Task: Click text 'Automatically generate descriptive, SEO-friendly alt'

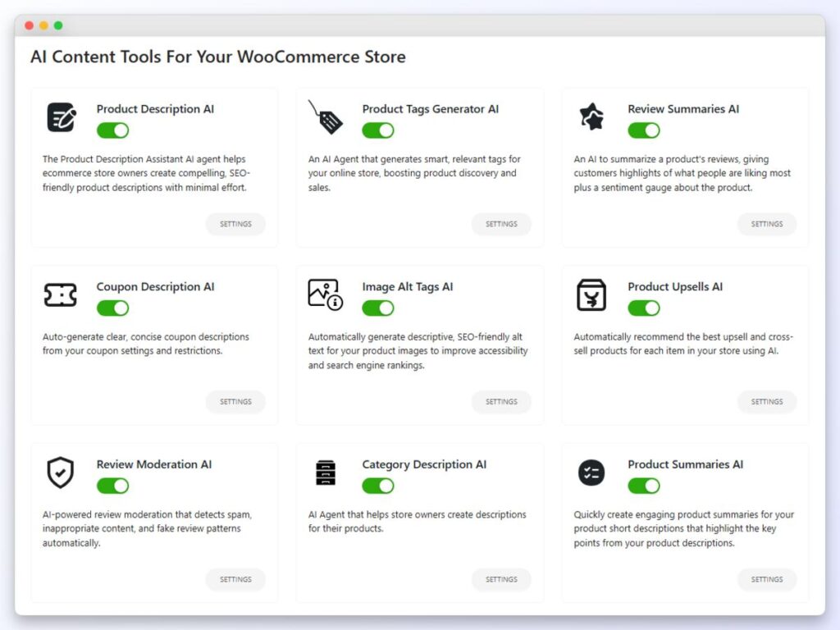Action: coord(418,351)
